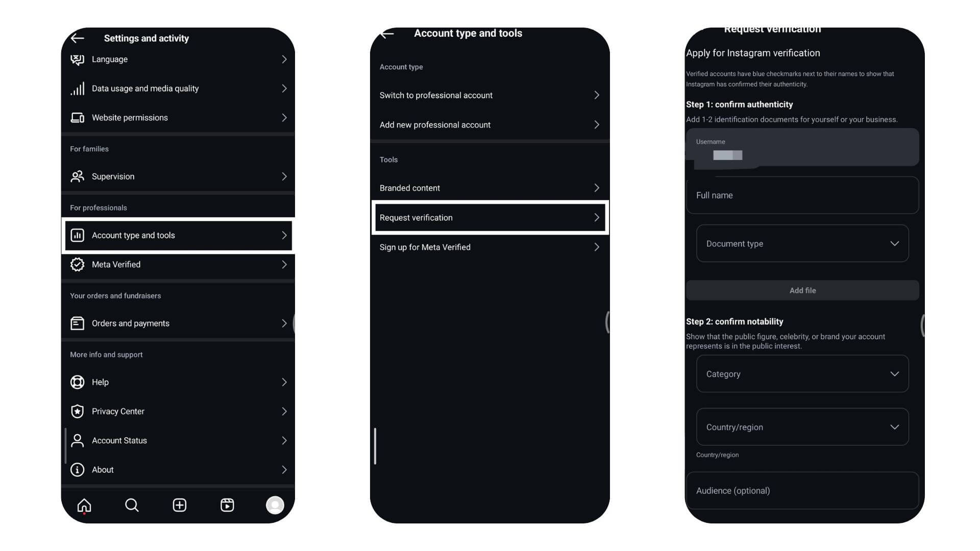Open Meta Verified settings
Screen dimensions: 980x551
point(178,264)
